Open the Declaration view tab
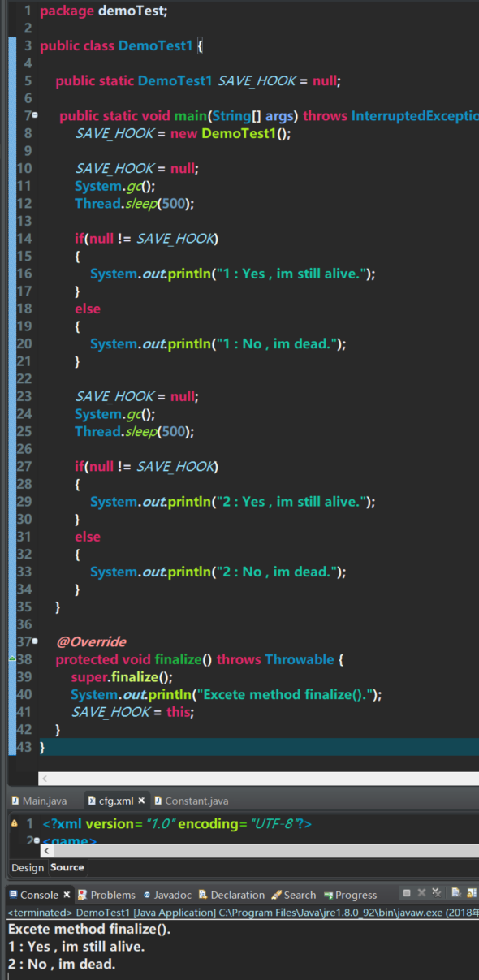Image resolution: width=479 pixels, height=980 pixels. coord(231,895)
